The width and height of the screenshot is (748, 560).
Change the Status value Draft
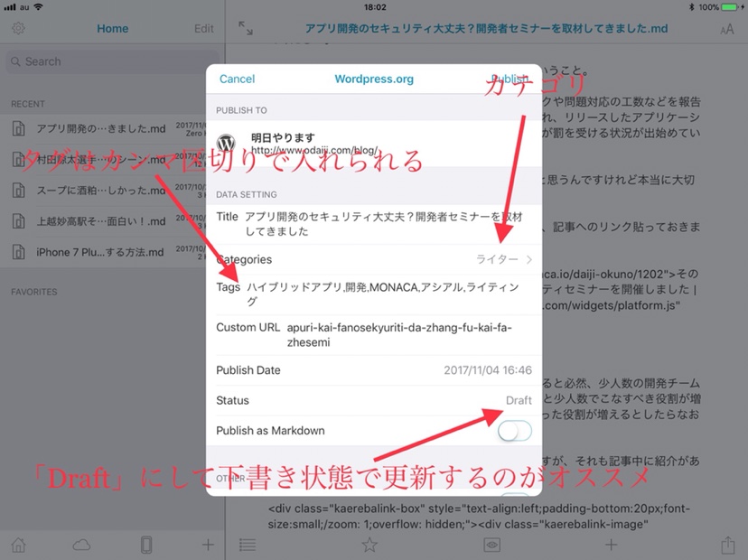tap(519, 400)
